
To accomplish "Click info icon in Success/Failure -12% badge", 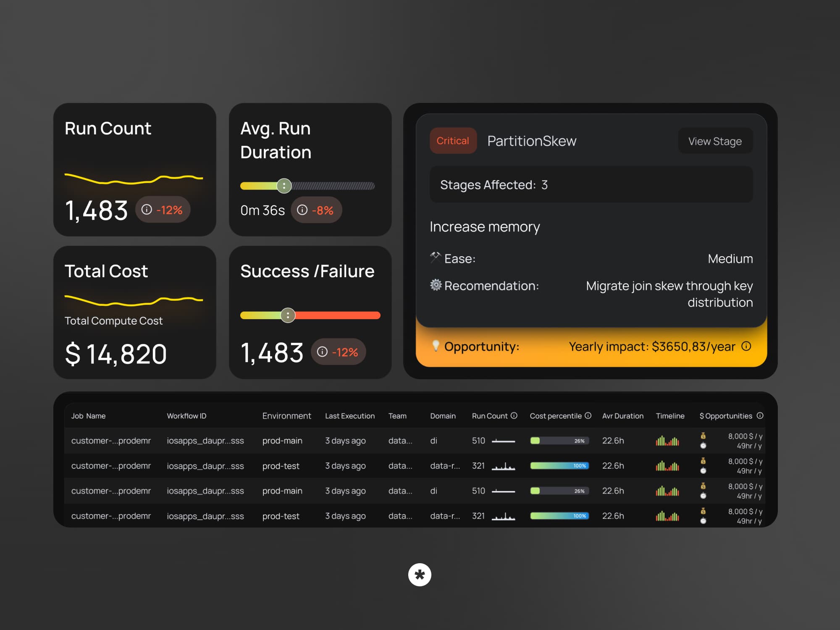I will click(x=322, y=352).
